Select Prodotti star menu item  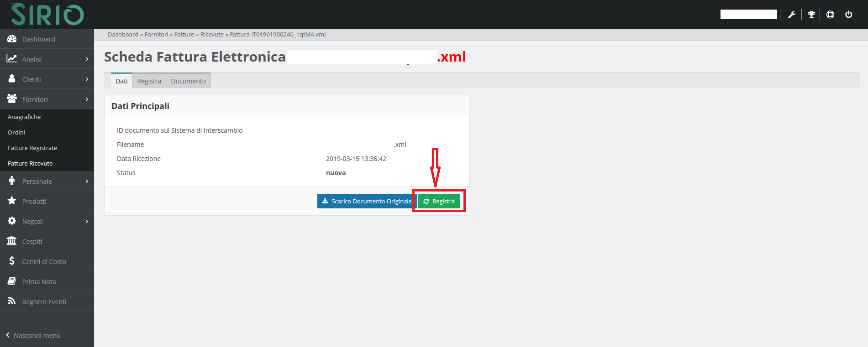pyautogui.click(x=34, y=202)
